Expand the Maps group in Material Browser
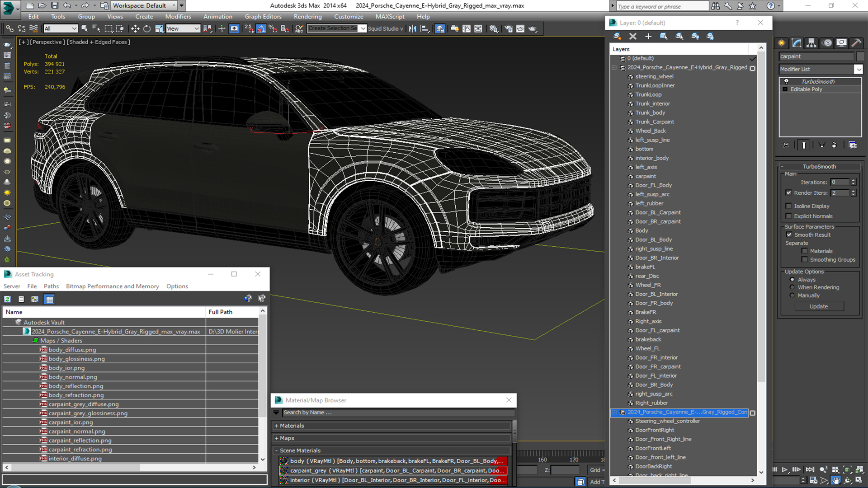This screenshot has height=488, width=868. click(x=276, y=438)
